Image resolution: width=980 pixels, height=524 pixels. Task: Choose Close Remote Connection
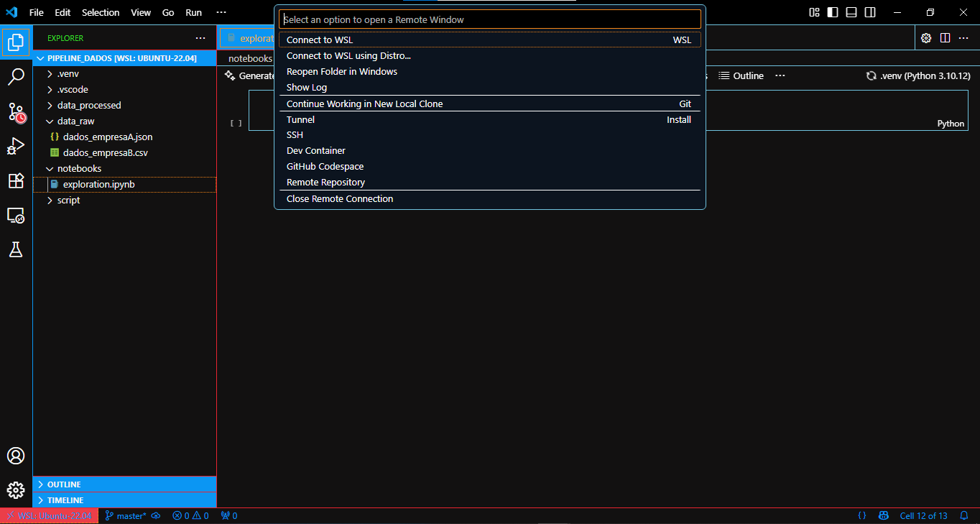pyautogui.click(x=489, y=198)
